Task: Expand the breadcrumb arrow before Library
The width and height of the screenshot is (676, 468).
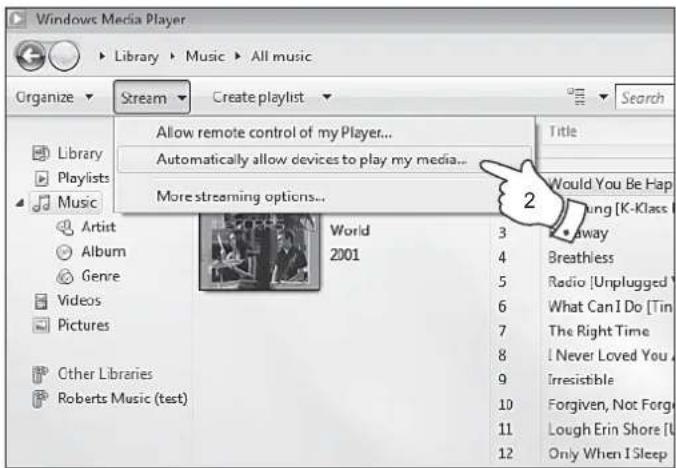Action: 102,56
